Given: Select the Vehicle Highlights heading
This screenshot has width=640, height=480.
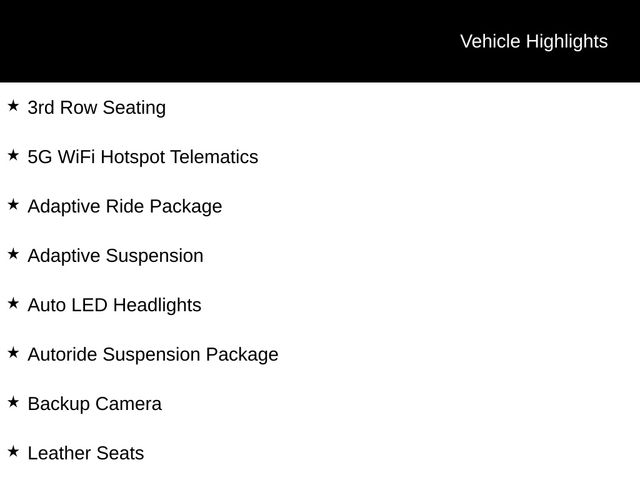Looking at the screenshot, I should pyautogui.click(x=534, y=42).
